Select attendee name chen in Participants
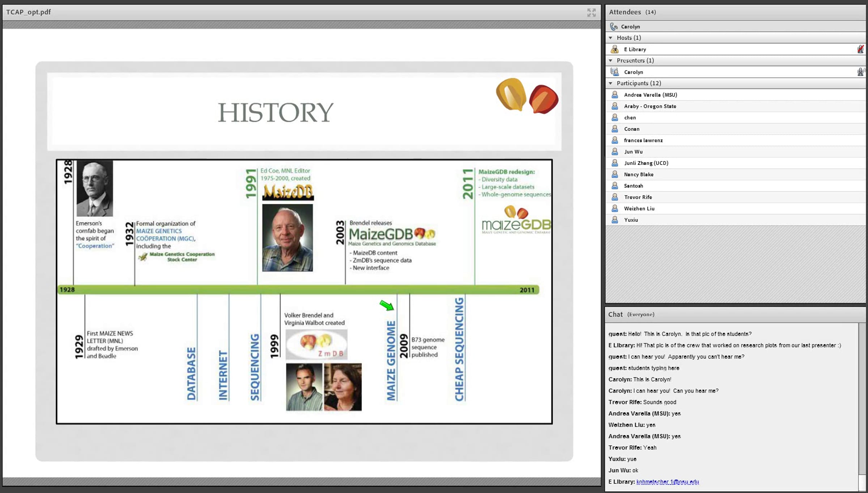Viewport: 868px width, 493px height. point(630,118)
